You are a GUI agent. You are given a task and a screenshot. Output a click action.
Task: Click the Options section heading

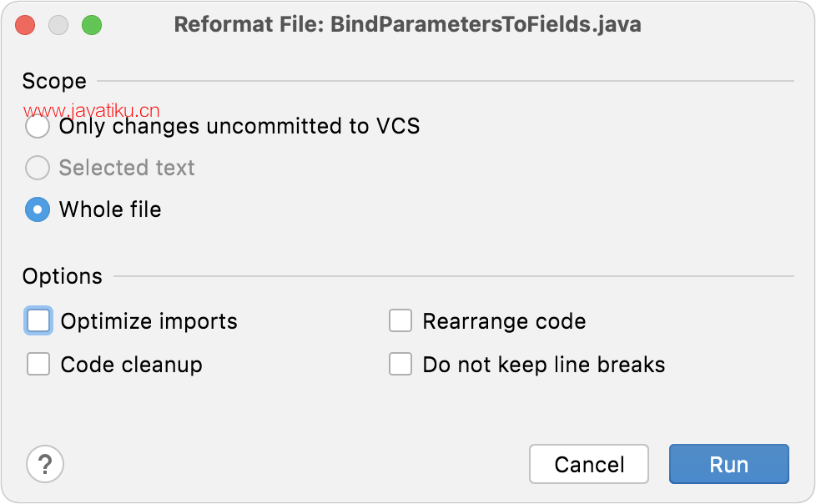click(x=63, y=276)
